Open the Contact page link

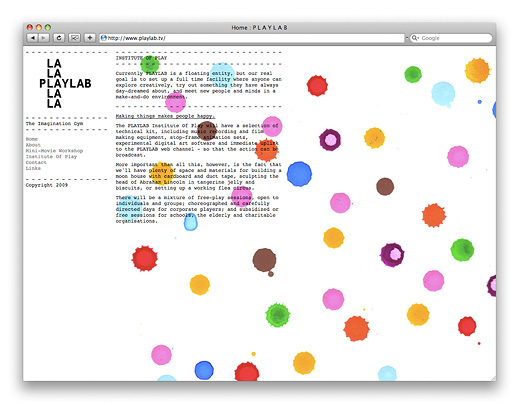coord(36,162)
